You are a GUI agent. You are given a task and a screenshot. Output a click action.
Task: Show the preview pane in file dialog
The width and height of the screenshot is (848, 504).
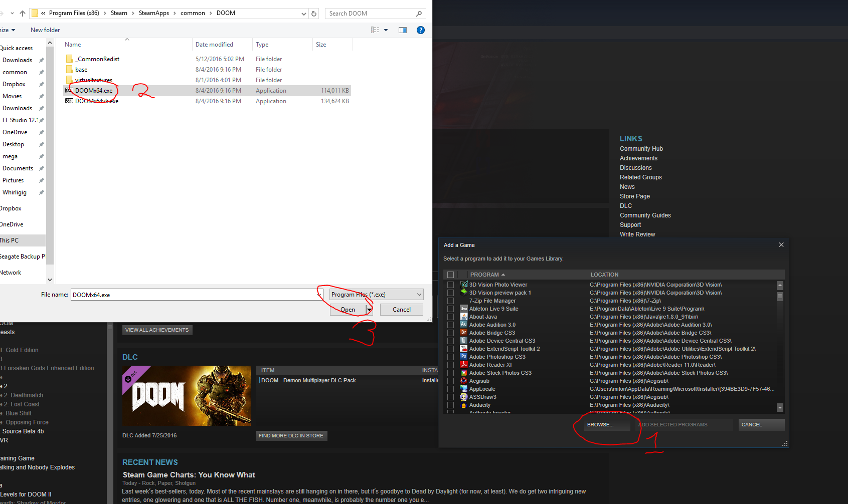point(403,30)
